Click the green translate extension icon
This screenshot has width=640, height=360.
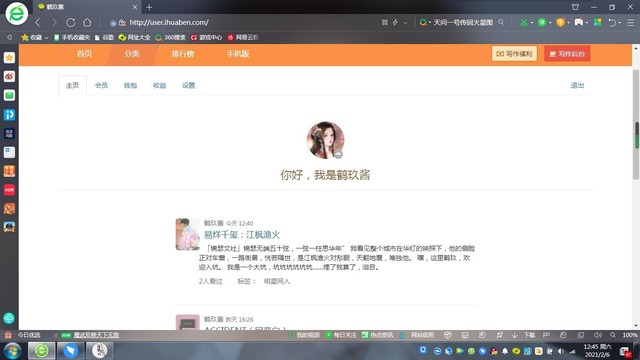pos(542,22)
